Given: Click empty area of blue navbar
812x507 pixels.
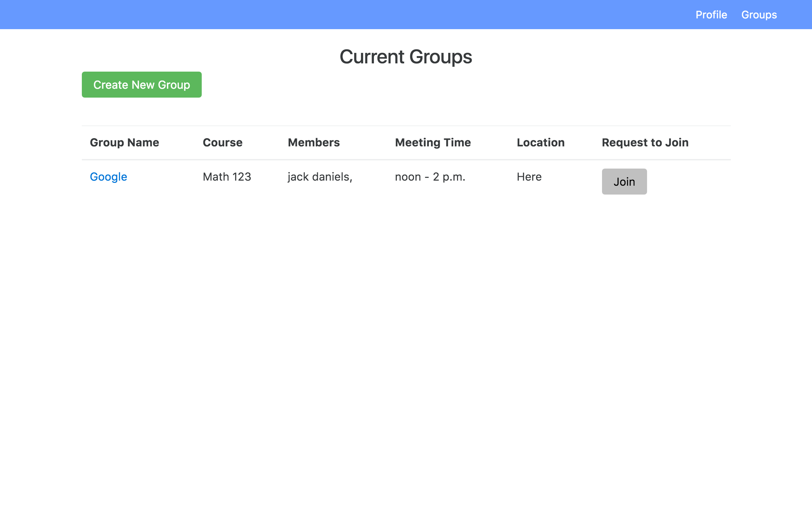Looking at the screenshot, I should point(336,15).
